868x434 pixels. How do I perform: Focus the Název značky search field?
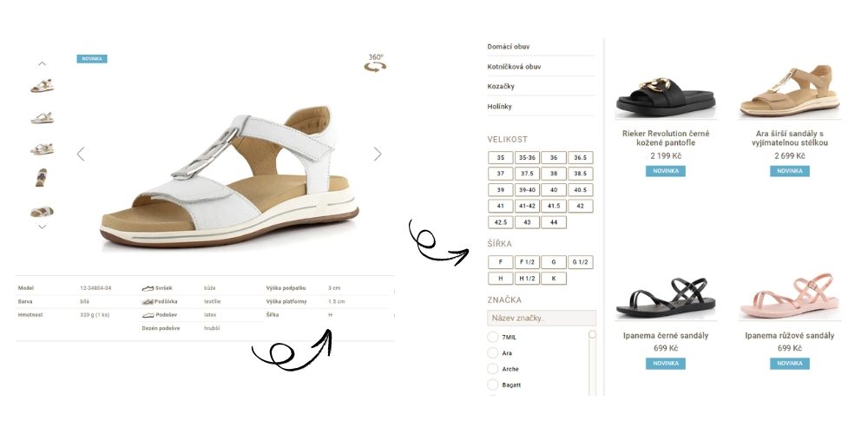tap(542, 319)
